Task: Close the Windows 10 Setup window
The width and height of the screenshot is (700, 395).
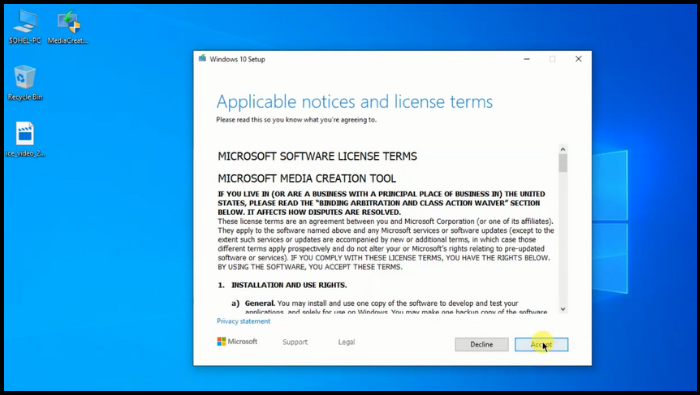Action: tap(578, 59)
